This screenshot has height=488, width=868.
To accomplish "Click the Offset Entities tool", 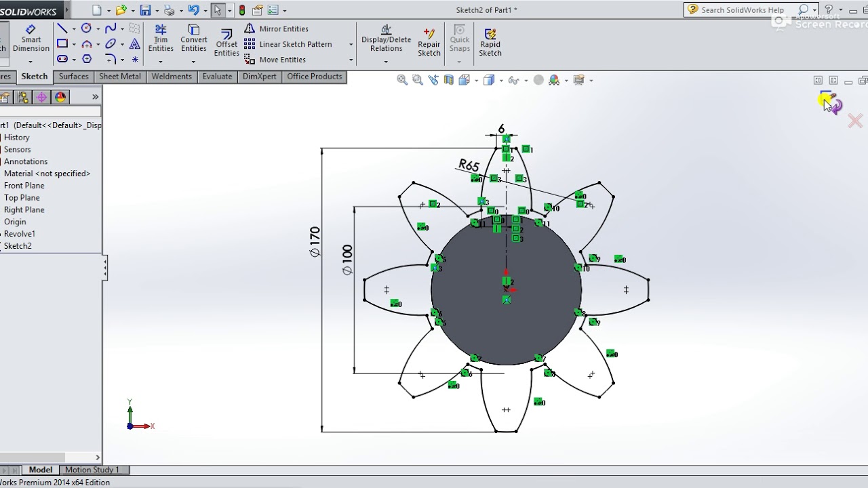I will [226, 42].
